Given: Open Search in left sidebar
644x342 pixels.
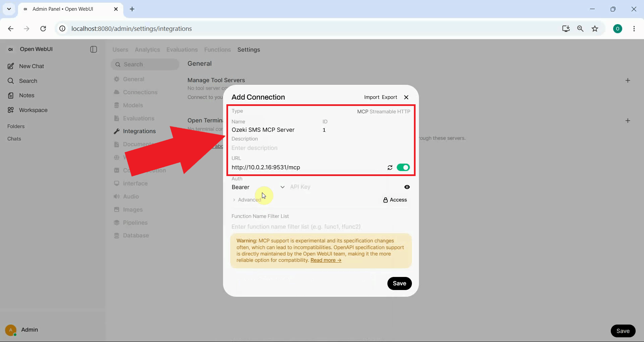Looking at the screenshot, I should click(x=22, y=81).
